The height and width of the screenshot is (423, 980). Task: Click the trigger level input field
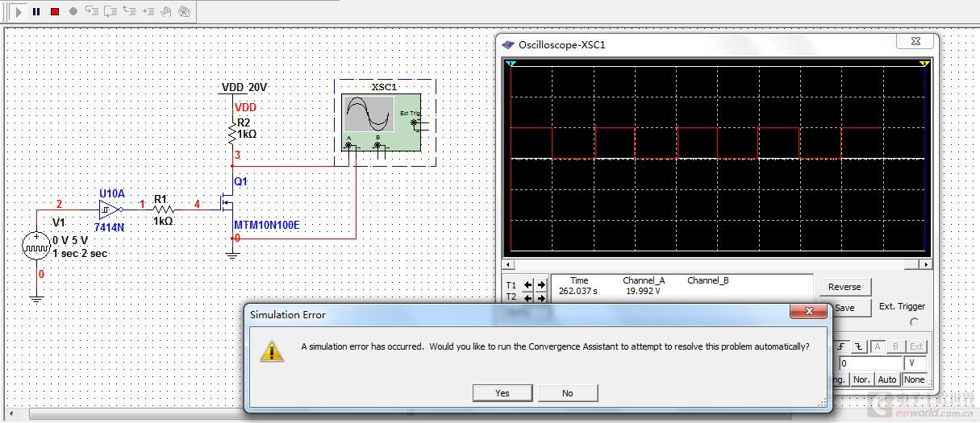(869, 363)
